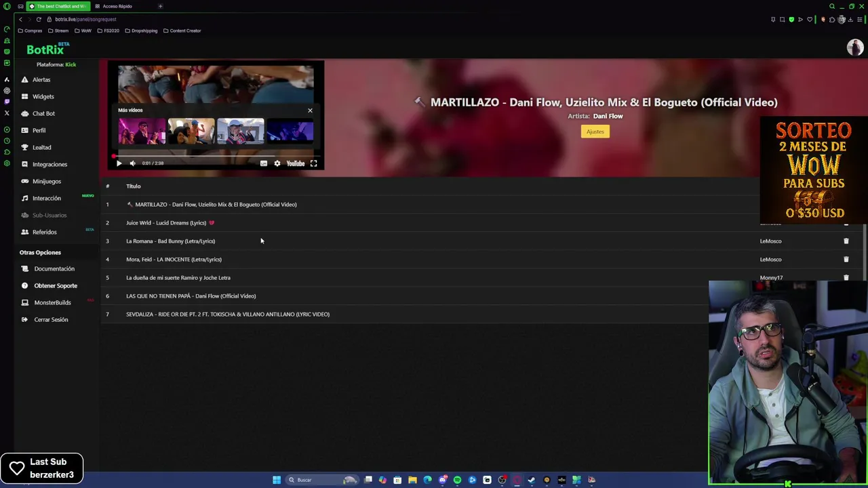Open the FS2020 bookmark folder

click(108, 30)
